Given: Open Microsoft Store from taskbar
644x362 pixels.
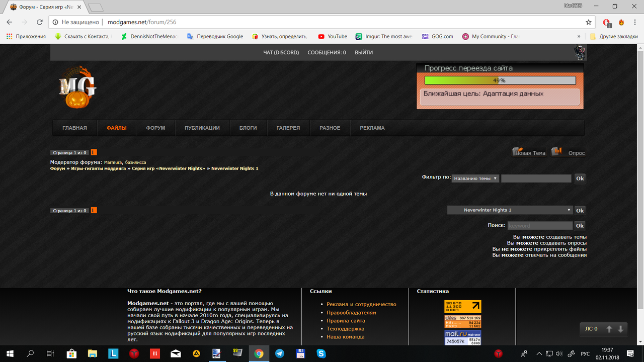Looking at the screenshot, I should point(71,353).
